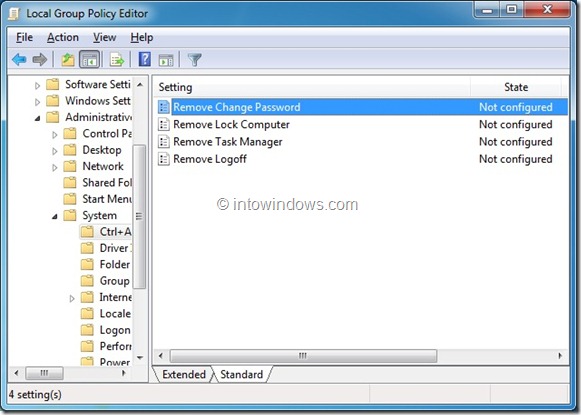The image size is (581, 415).
Task: Open the Help question-mark toolbar icon
Action: click(x=145, y=59)
